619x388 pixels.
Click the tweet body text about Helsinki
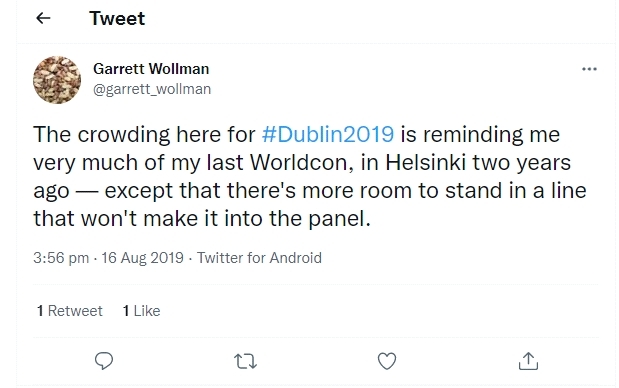pyautogui.click(x=310, y=176)
